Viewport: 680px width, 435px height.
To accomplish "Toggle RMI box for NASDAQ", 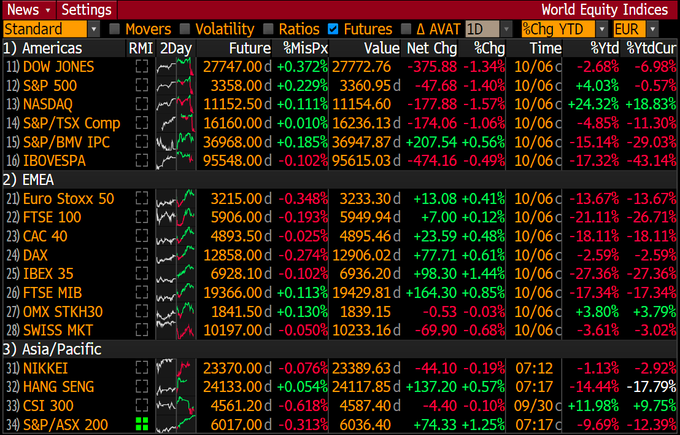I will click(142, 104).
